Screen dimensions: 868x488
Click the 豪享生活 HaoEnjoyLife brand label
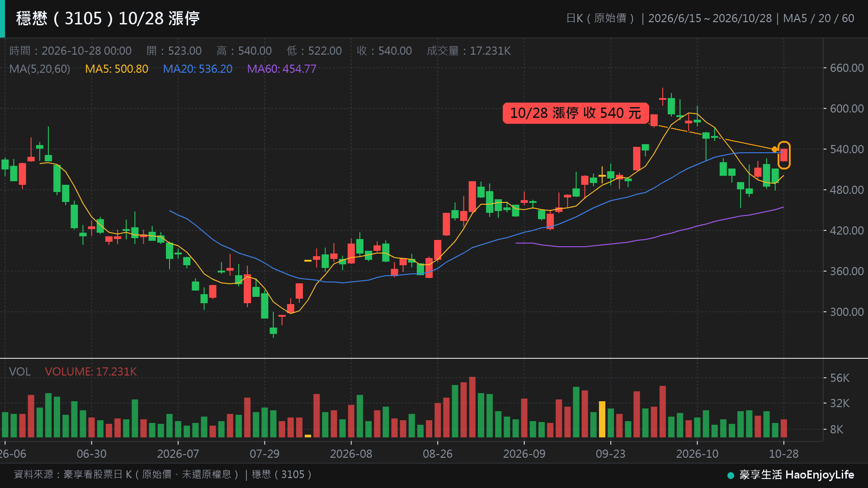pos(791,475)
